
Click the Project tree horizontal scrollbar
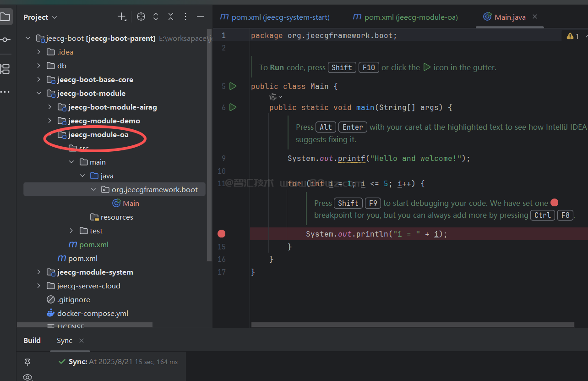point(85,325)
